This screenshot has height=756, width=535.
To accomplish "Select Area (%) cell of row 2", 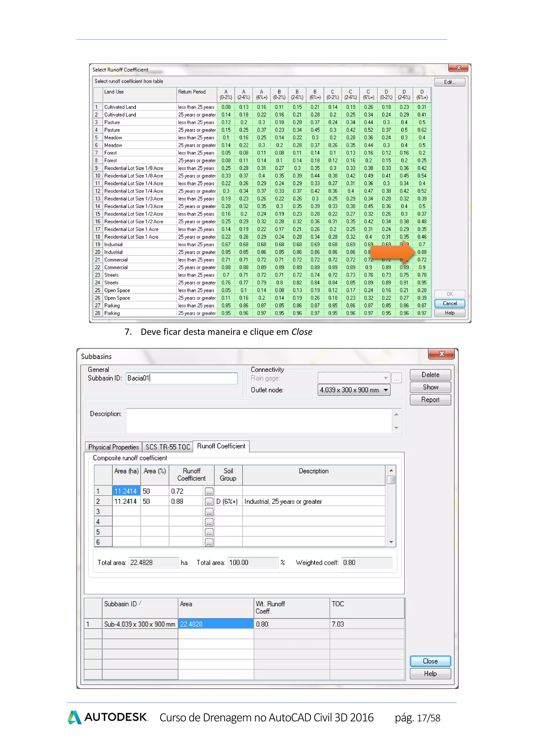I will click(x=155, y=501).
